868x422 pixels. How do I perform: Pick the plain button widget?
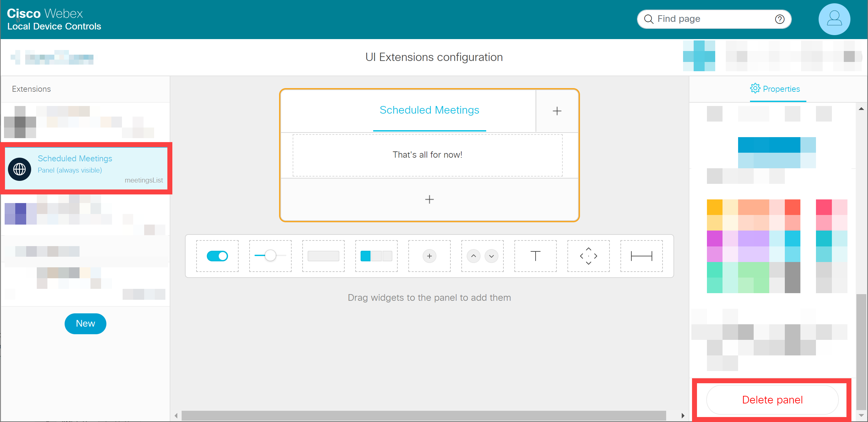[x=323, y=256]
